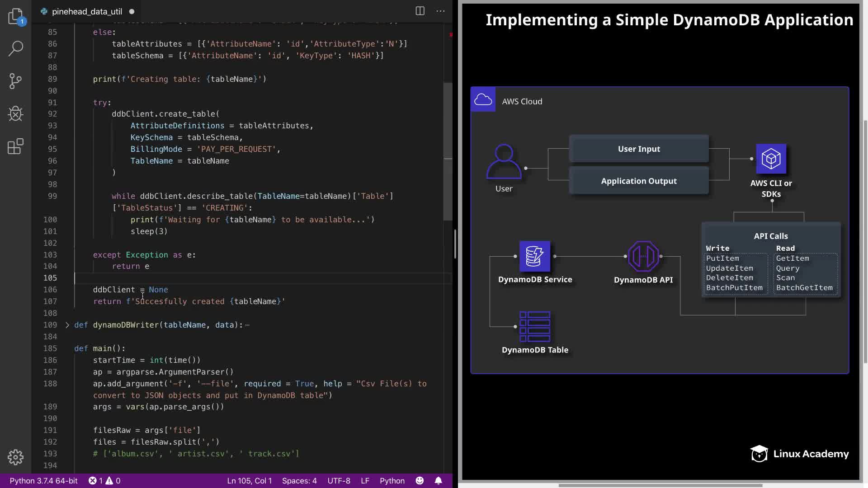This screenshot has height=488, width=868.
Task: Expand the folded dynamoDBWriter function
Action: (x=67, y=325)
